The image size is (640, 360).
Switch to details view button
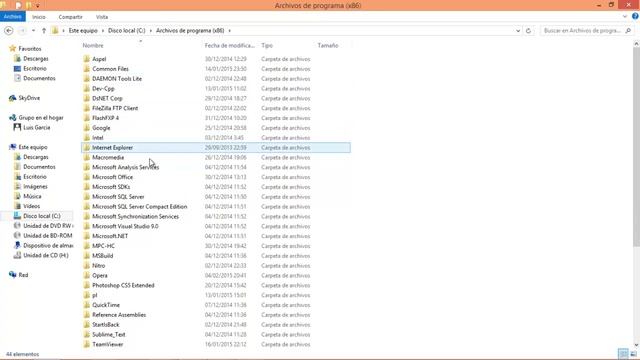623,353
